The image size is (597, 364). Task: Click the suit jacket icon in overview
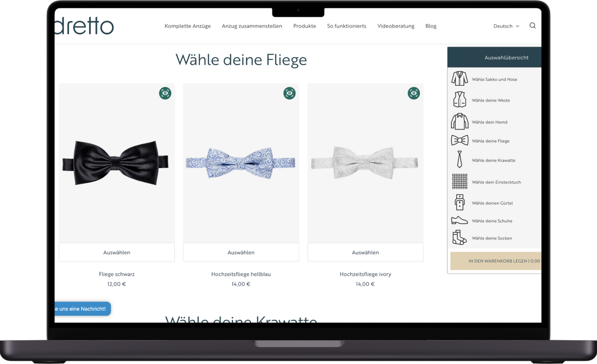tap(459, 79)
